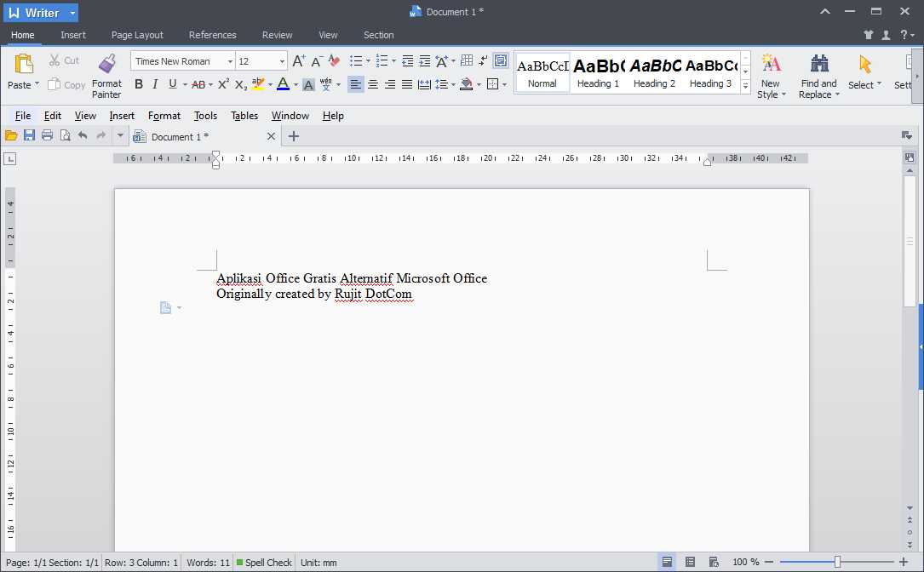This screenshot has width=924, height=572.
Task: Switch to the References ribbon tab
Action: pos(213,35)
